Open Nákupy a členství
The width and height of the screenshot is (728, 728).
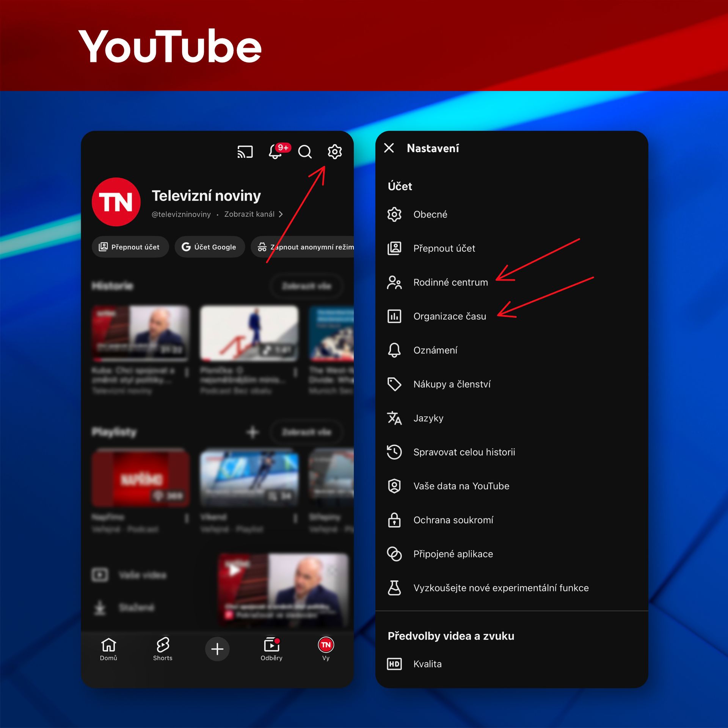click(x=511, y=384)
